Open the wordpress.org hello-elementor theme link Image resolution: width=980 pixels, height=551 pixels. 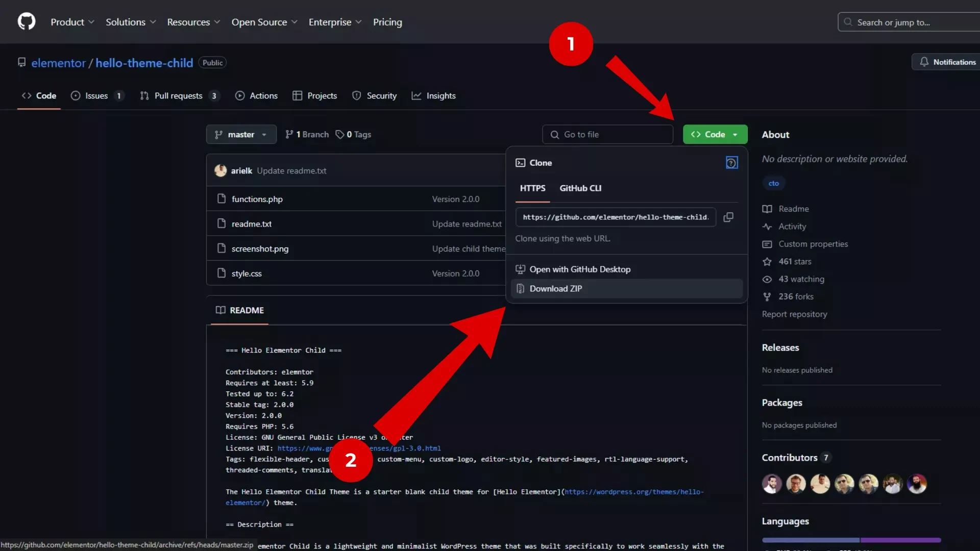pos(634,492)
